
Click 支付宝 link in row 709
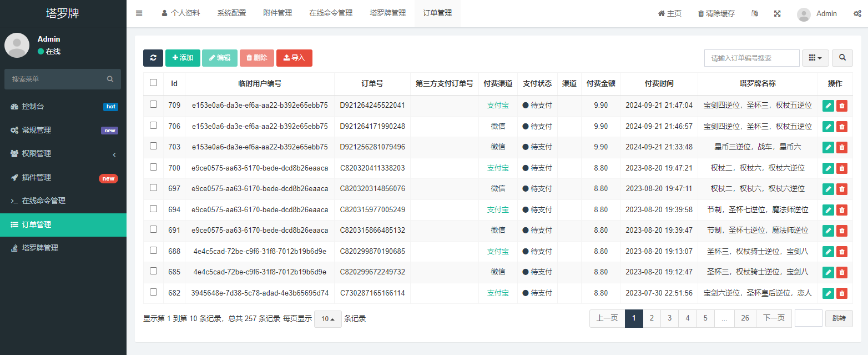(x=498, y=106)
